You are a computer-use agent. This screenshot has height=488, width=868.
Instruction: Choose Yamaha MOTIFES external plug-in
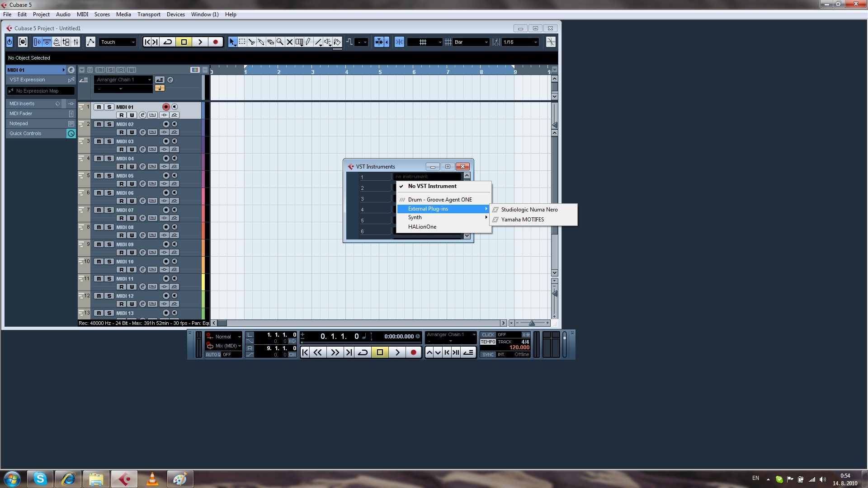pos(522,220)
